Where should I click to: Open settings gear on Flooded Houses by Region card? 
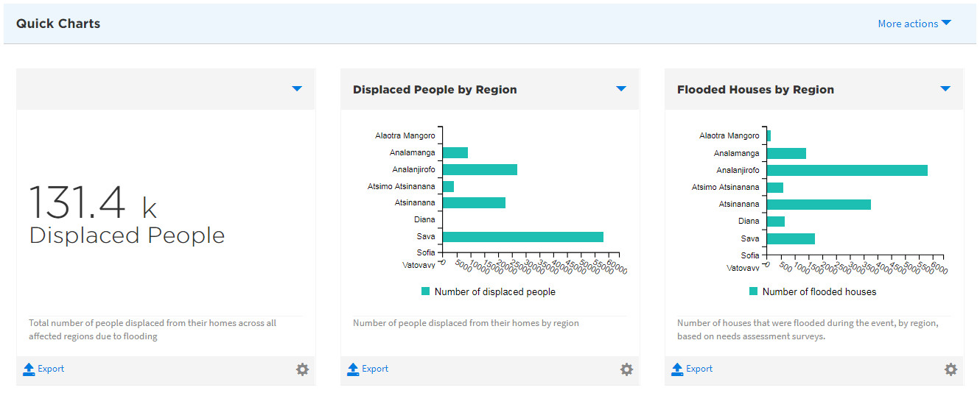[x=951, y=369]
